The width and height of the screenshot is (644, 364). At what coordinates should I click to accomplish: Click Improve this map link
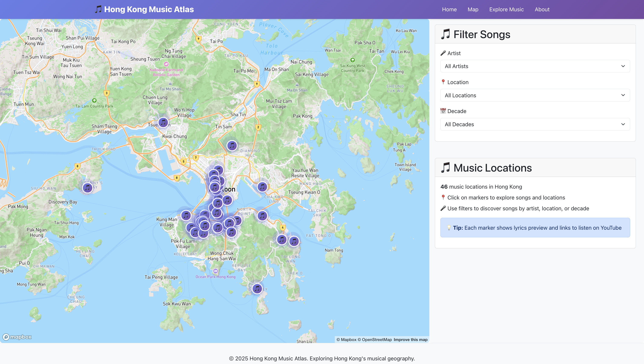pyautogui.click(x=410, y=340)
